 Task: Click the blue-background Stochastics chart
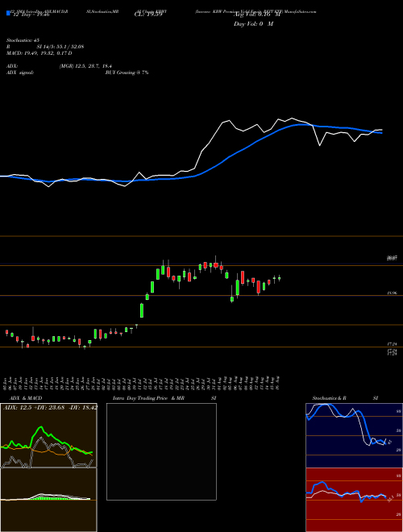354,435
